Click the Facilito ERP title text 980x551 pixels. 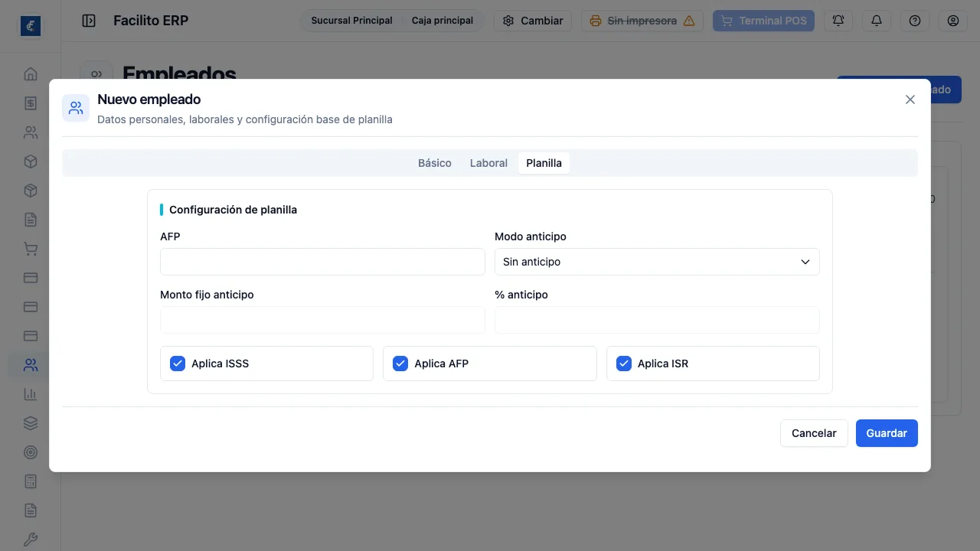[x=151, y=21]
